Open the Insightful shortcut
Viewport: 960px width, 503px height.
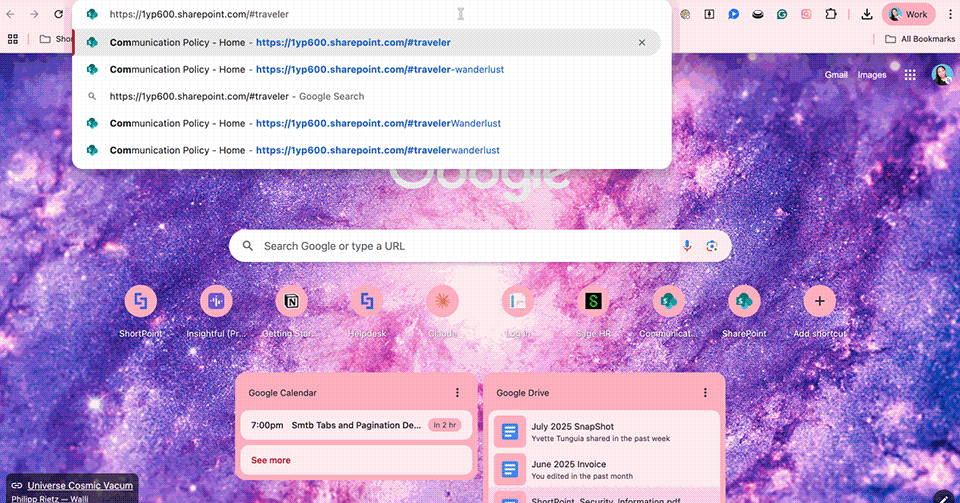216,311
